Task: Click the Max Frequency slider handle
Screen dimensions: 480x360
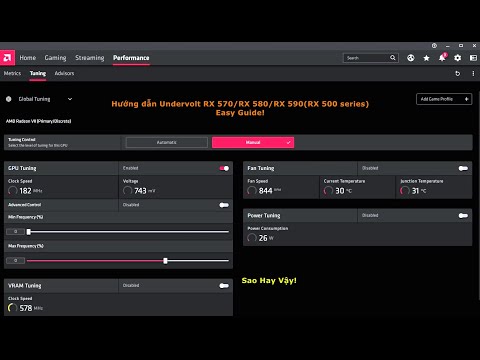Action: pyautogui.click(x=165, y=261)
